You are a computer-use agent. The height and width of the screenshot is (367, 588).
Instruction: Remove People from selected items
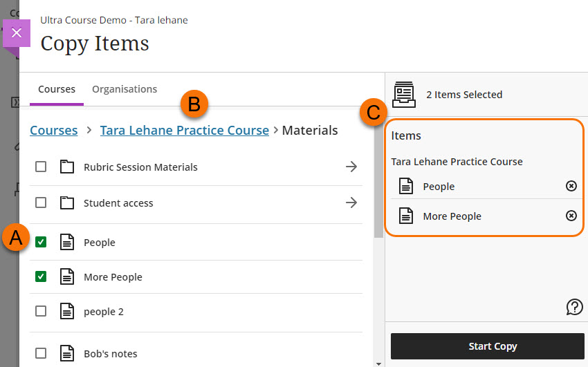pos(571,186)
